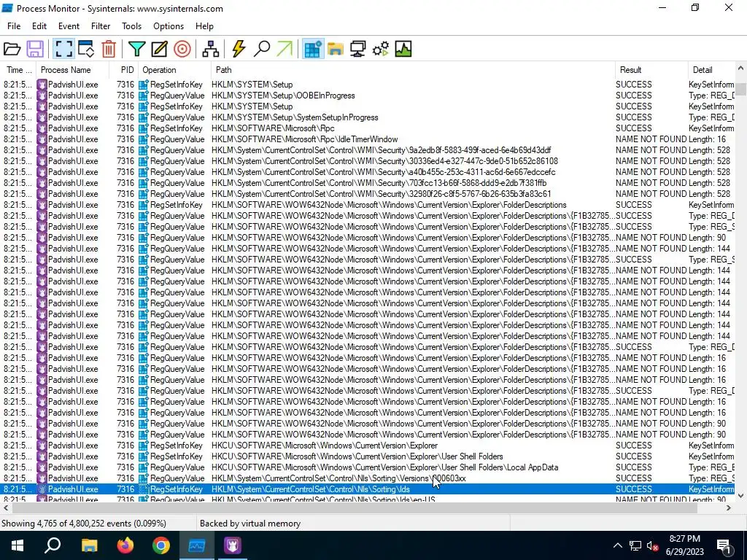
Task: Click the lightning bolt event icon
Action: [239, 49]
